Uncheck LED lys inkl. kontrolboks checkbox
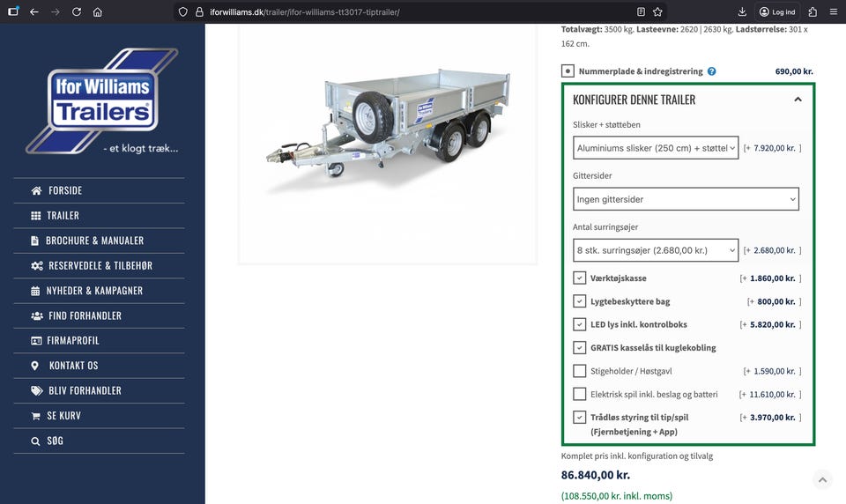This screenshot has width=846, height=504. click(x=579, y=324)
